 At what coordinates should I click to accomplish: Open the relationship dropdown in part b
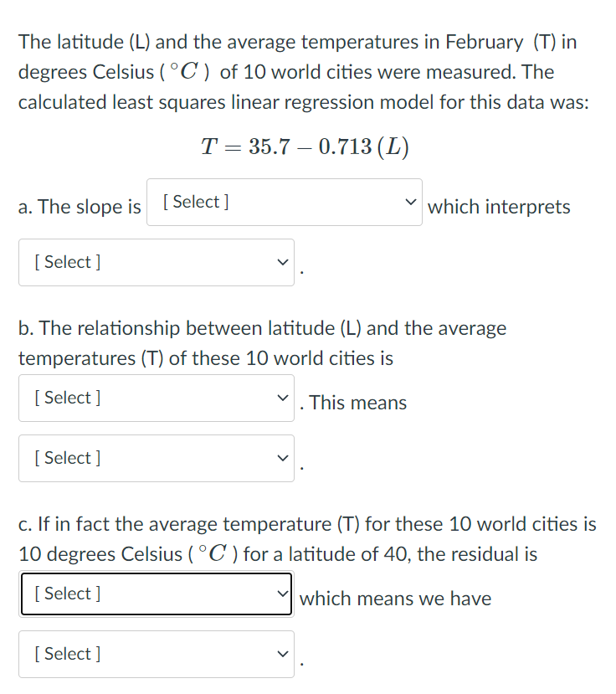point(156,398)
